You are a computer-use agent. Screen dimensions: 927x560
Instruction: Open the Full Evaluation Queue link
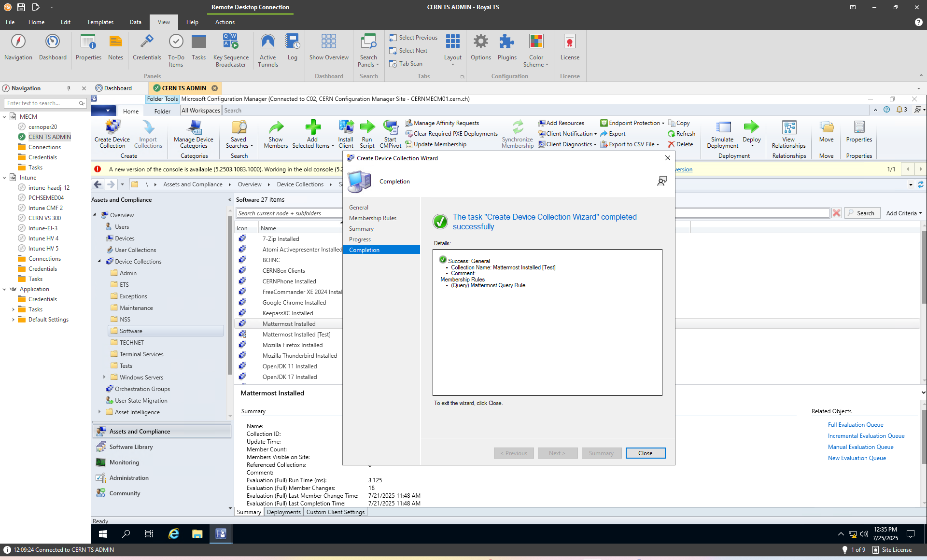pos(855,425)
